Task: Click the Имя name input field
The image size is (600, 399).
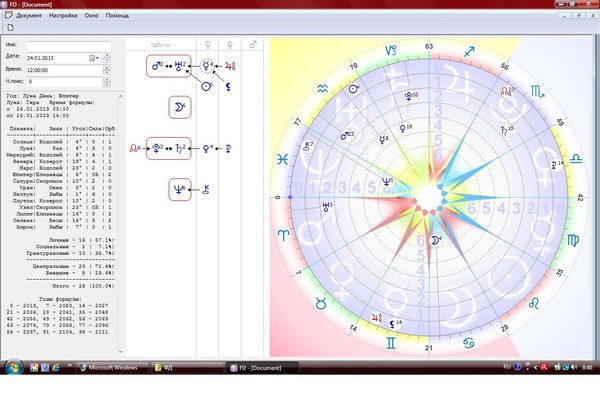Action: click(x=69, y=46)
